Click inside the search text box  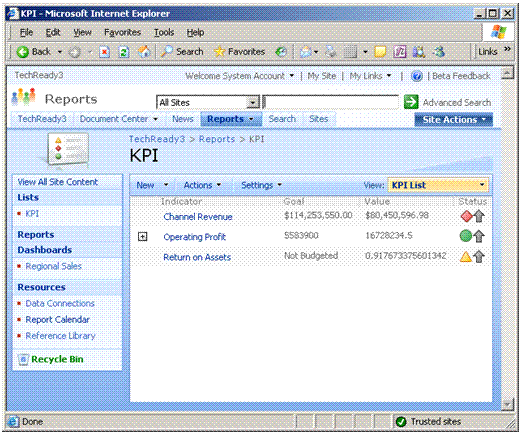[x=331, y=102]
